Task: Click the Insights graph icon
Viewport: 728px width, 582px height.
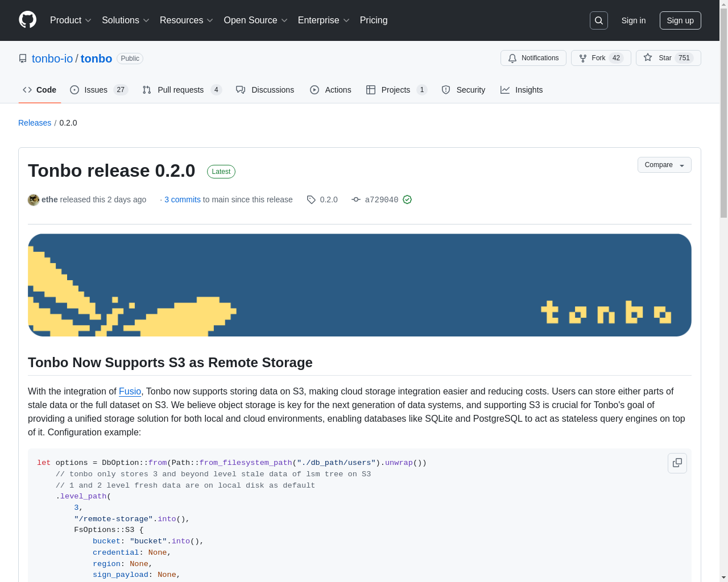Action: pos(505,90)
